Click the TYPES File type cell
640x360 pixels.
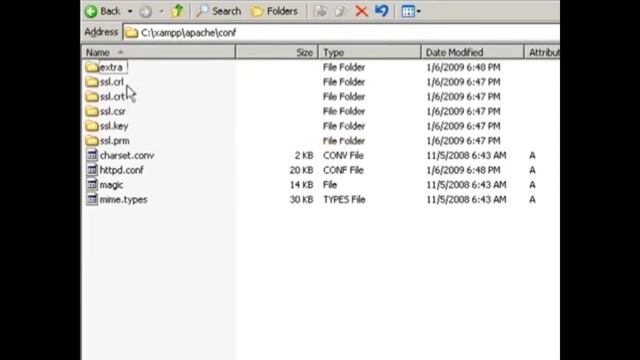tap(344, 200)
